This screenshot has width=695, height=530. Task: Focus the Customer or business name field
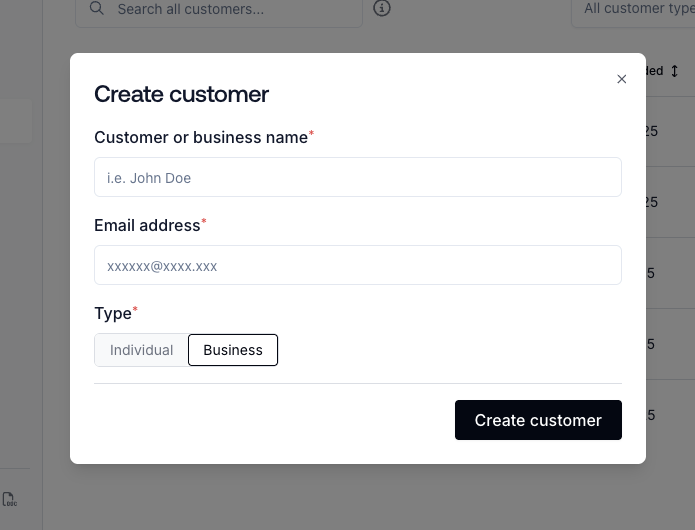click(x=358, y=177)
